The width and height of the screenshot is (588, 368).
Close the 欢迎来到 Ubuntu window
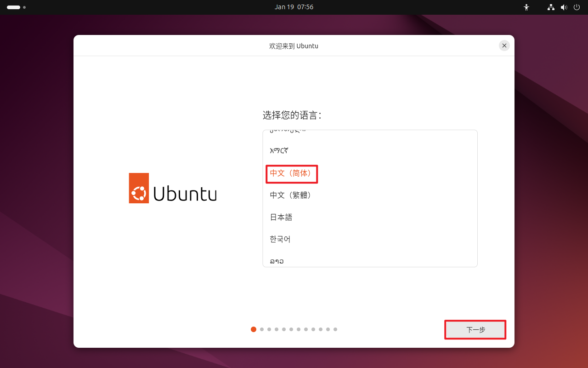(504, 46)
